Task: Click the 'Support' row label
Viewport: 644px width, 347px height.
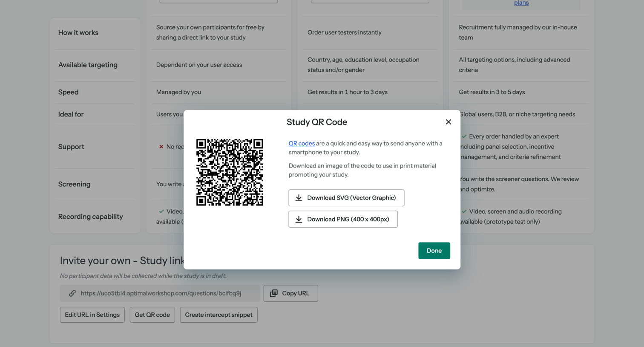Action: click(71, 147)
